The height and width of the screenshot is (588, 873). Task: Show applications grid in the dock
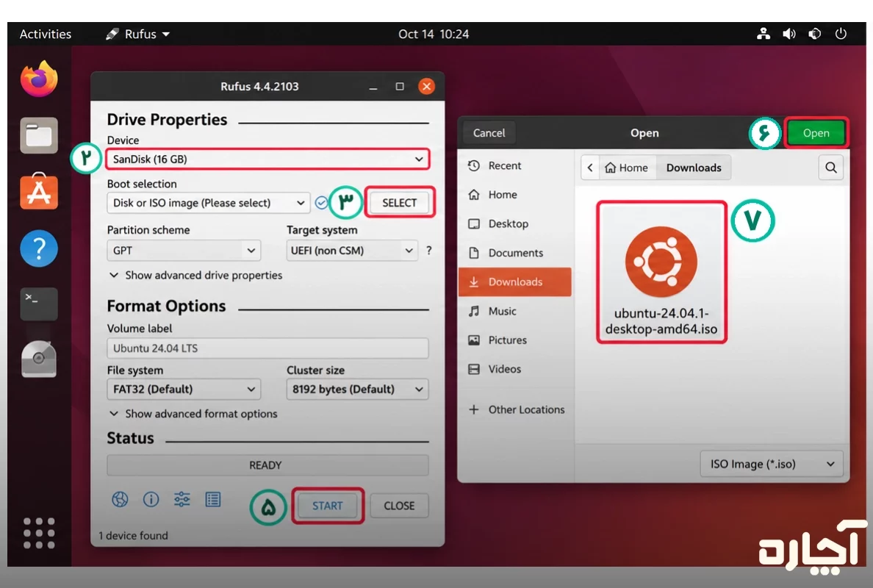[39, 533]
